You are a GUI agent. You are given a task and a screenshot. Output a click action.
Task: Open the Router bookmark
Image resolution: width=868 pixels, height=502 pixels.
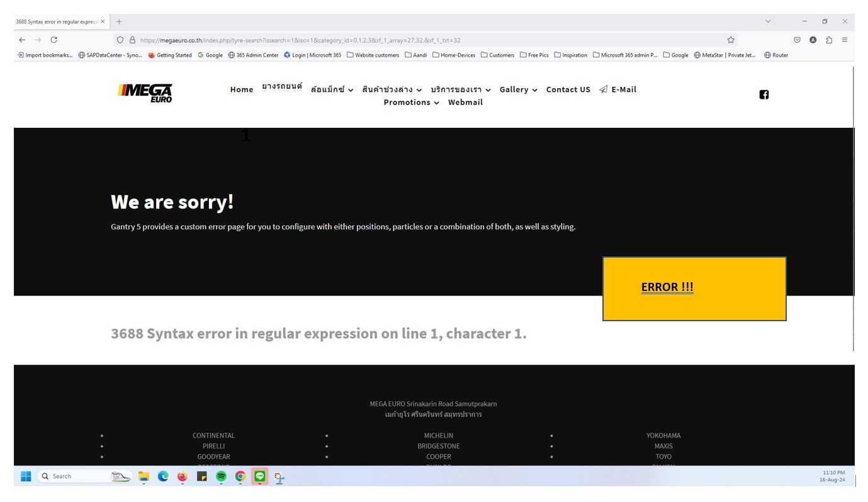click(x=776, y=55)
